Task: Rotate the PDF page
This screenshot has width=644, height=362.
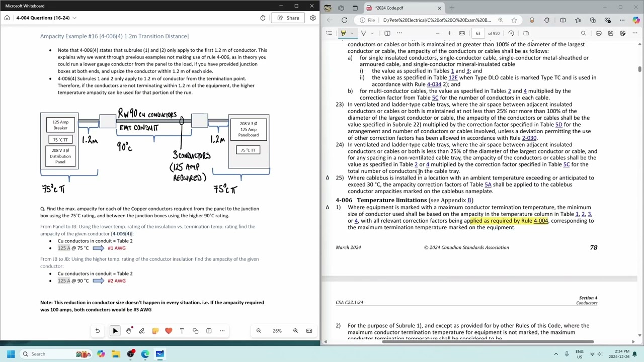Action: pyautogui.click(x=511, y=33)
